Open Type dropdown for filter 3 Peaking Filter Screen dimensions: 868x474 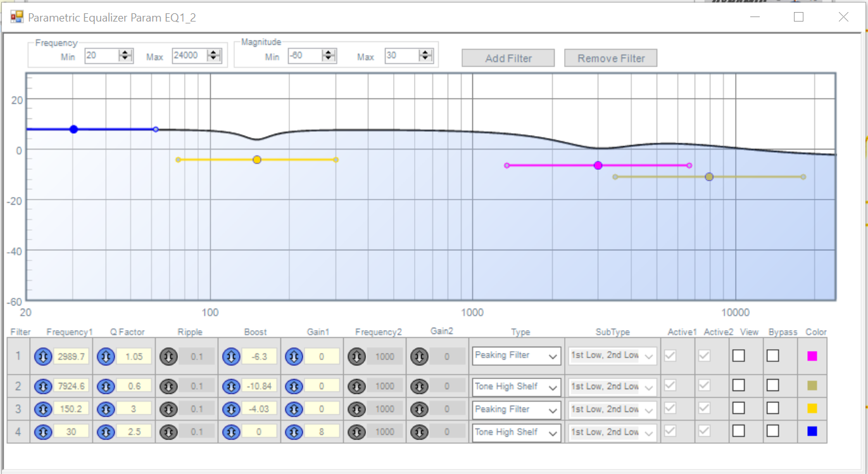tap(516, 409)
